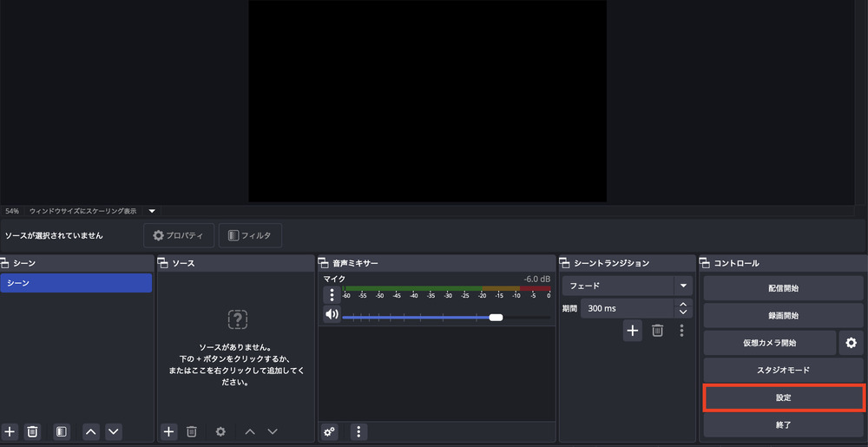The height and width of the screenshot is (447, 868).
Task: Click the 54% zoom indicator
Action: pyautogui.click(x=12, y=211)
